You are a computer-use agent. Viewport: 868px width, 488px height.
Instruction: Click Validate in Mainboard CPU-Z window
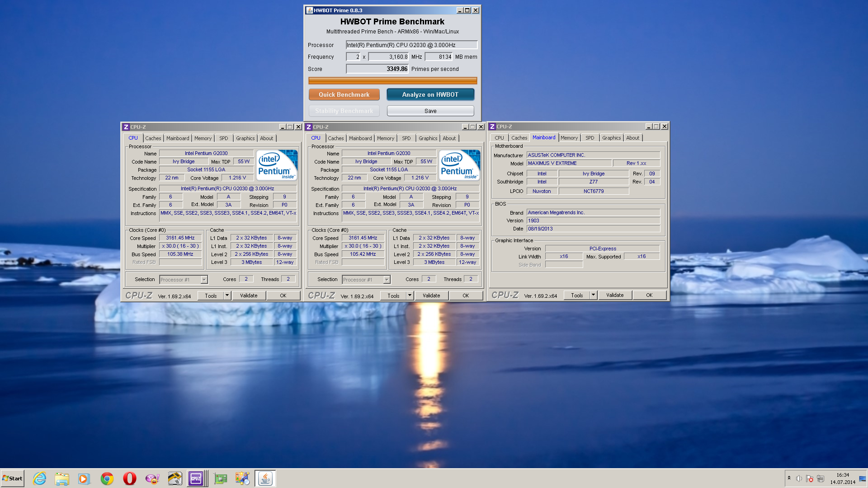pos(615,295)
